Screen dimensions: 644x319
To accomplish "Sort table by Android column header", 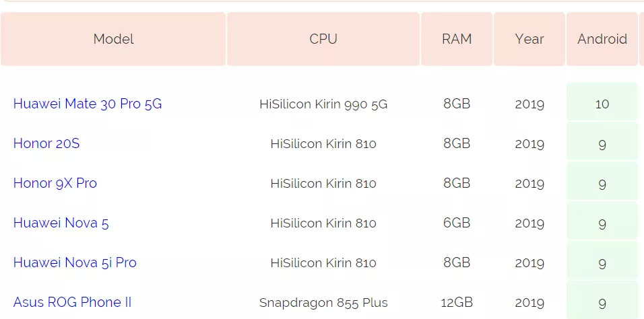I will click(x=602, y=39).
